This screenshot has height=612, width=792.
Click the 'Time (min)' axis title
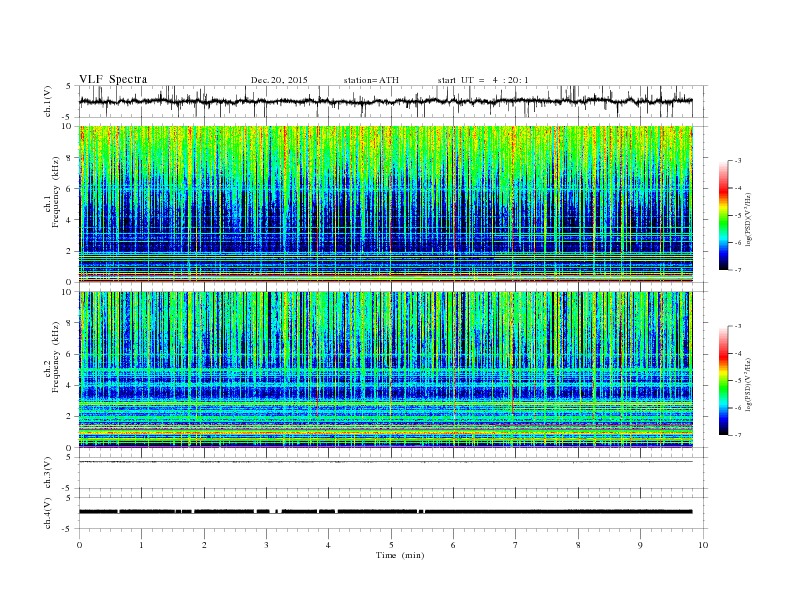tap(400, 555)
